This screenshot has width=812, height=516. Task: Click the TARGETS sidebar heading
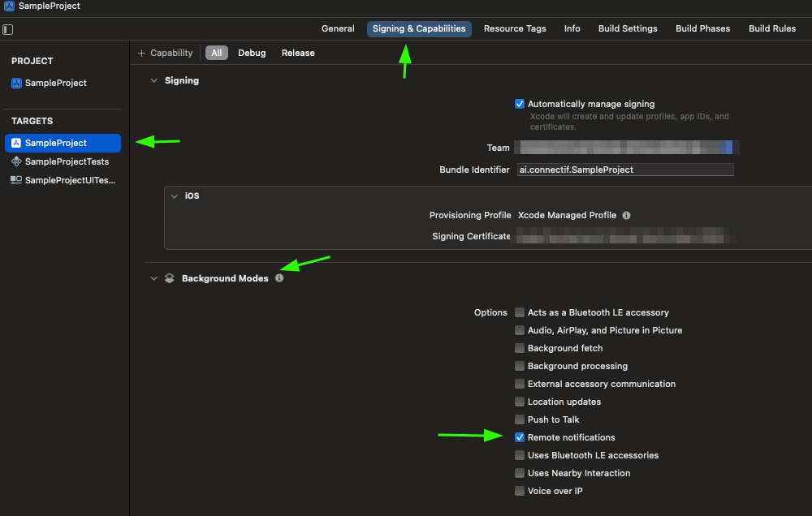point(32,121)
